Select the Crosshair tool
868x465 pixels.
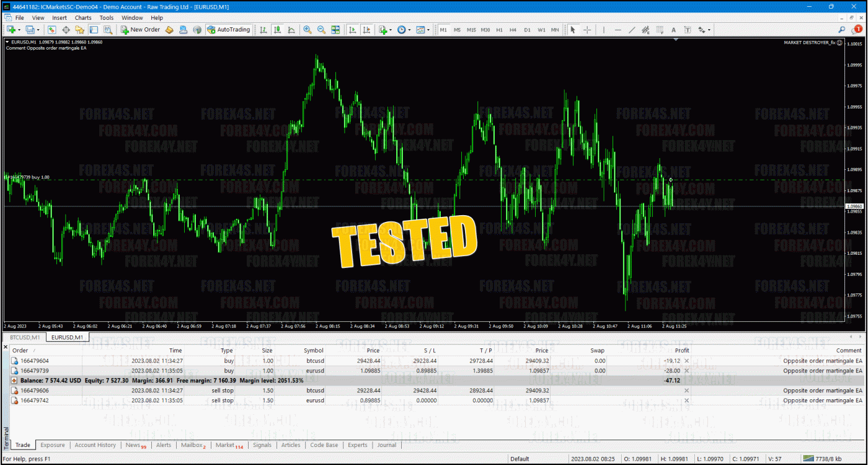[x=587, y=29]
